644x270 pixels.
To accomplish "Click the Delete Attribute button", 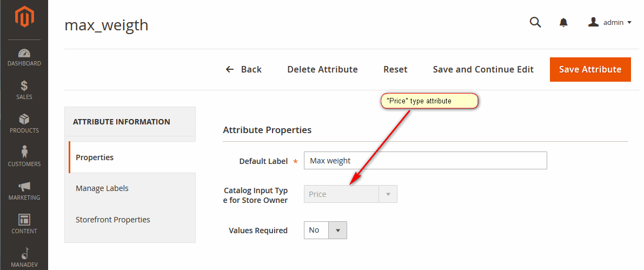I will [322, 69].
